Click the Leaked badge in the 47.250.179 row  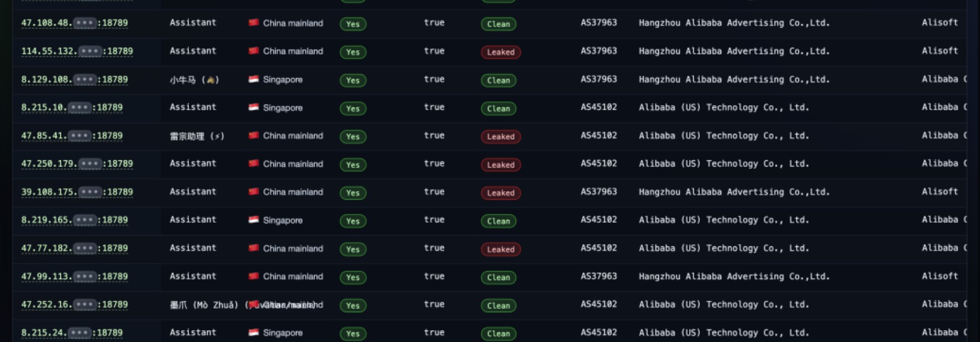501,165
